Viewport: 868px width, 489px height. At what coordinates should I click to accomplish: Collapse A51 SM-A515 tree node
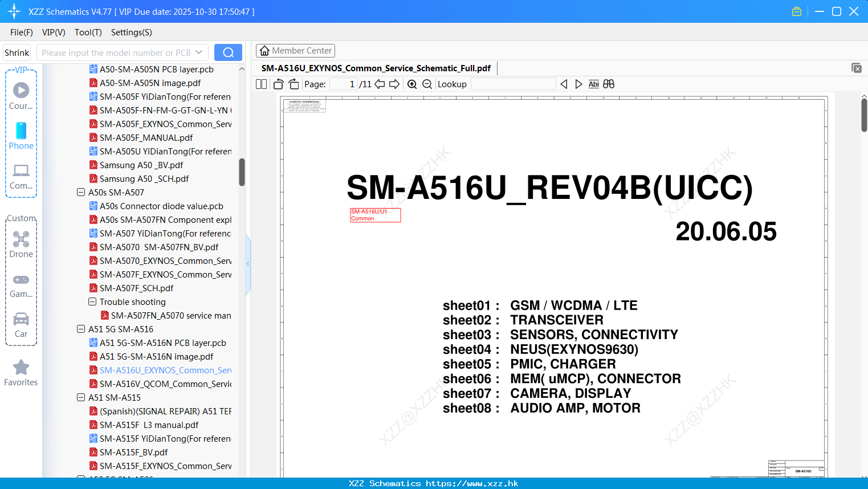(81, 397)
